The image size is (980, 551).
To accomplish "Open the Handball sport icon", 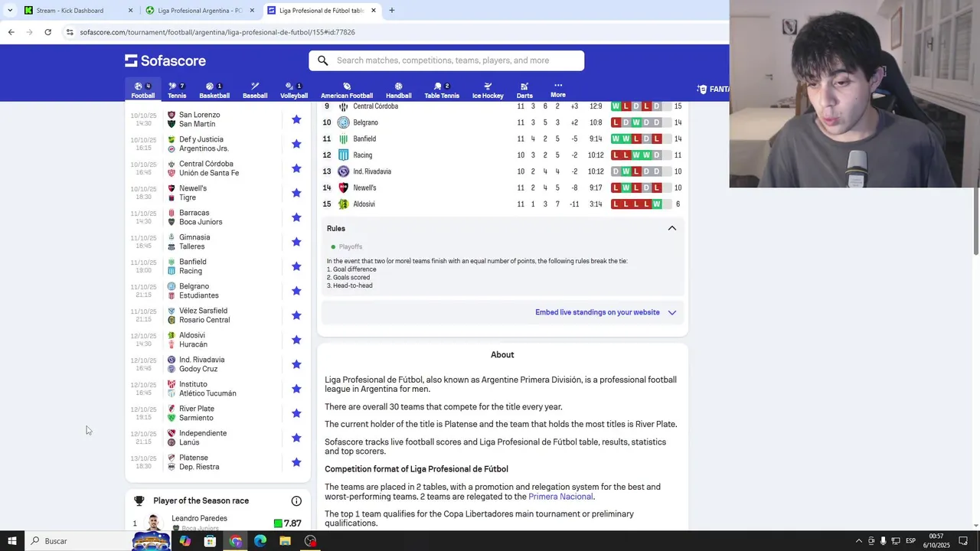I will (398, 90).
